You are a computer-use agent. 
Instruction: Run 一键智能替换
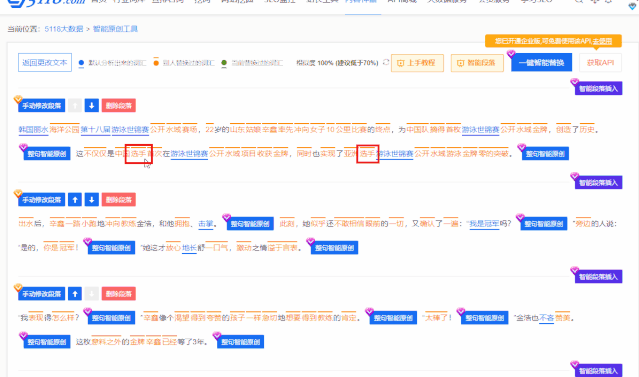tap(542, 63)
